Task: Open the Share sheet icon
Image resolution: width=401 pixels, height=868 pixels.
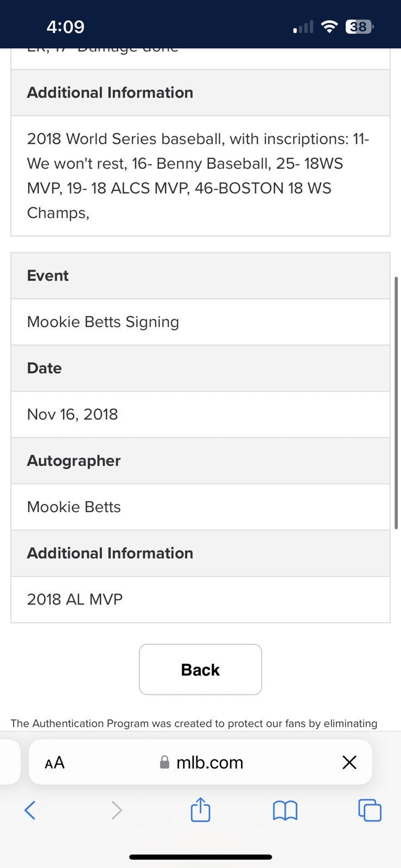Action: click(200, 809)
